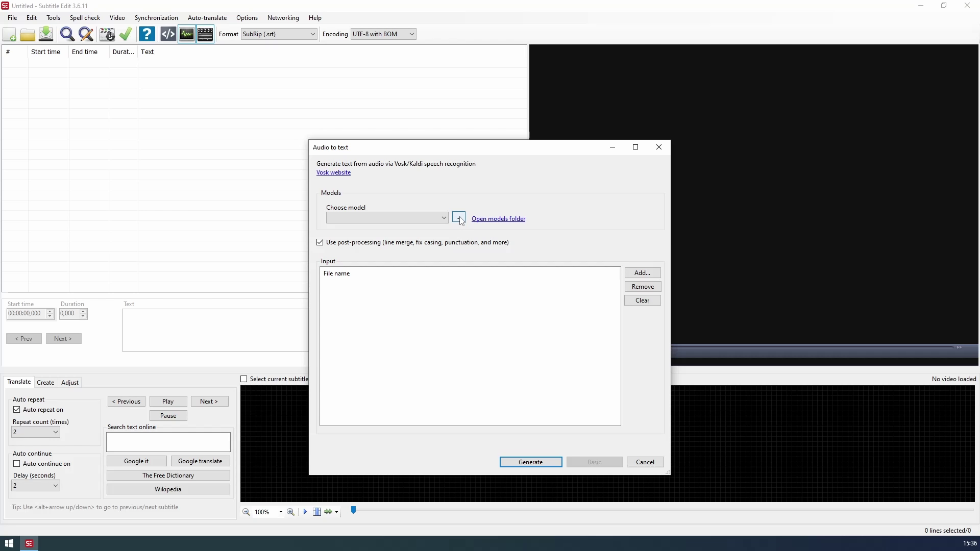Click the Open models folder link
This screenshot has width=980, height=551.
[x=498, y=219]
